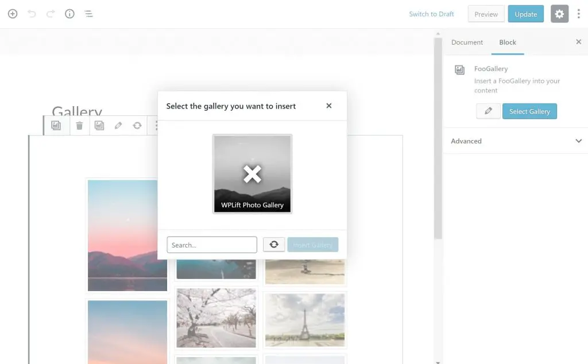The image size is (588, 364).
Task: Refresh galleries in the modal dialog
Action: (x=274, y=245)
